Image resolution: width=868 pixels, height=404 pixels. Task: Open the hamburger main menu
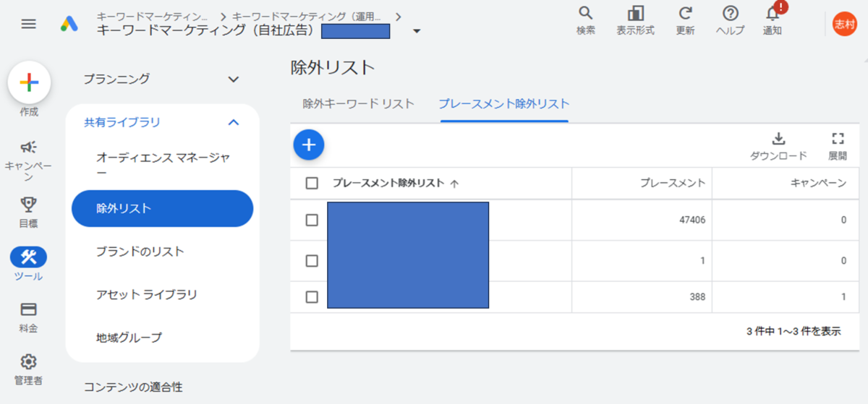pyautogui.click(x=28, y=24)
